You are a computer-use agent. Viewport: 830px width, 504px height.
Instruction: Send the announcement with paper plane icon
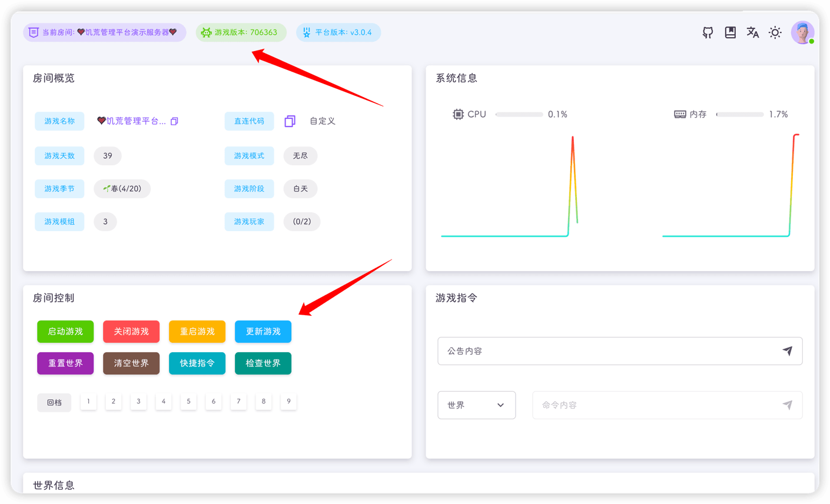[787, 351]
